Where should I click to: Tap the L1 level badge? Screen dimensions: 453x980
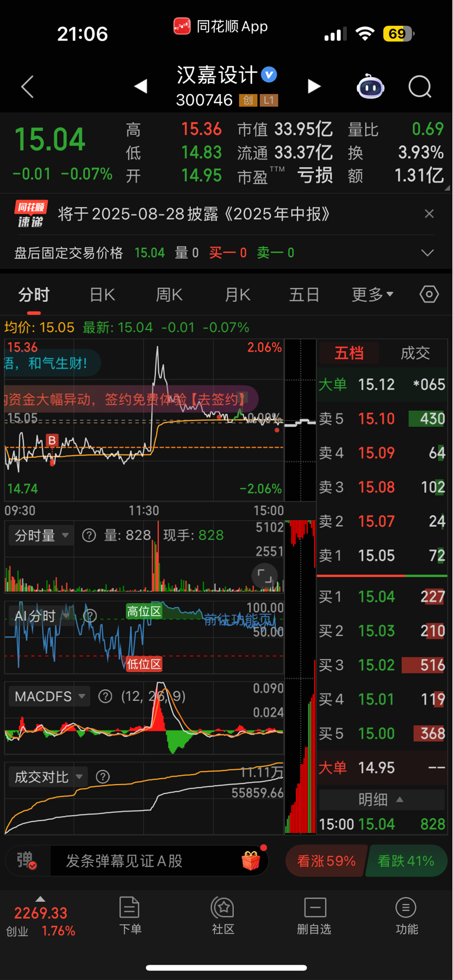click(269, 100)
